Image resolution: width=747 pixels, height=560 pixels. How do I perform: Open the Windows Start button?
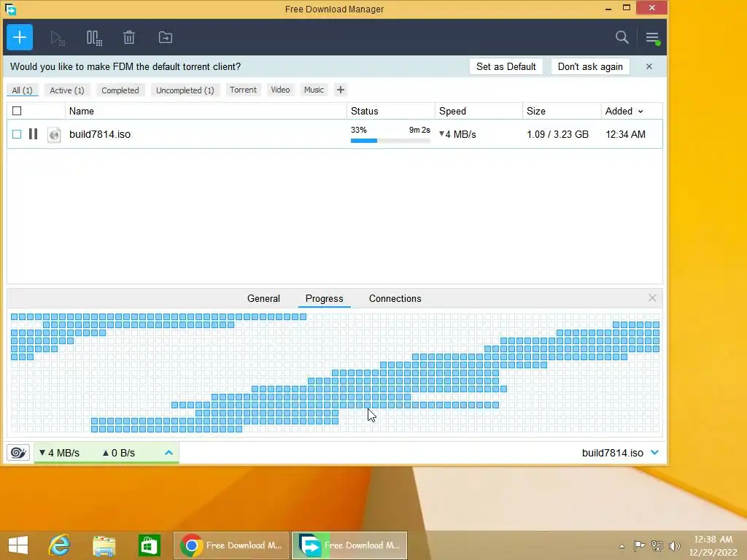[18, 545]
